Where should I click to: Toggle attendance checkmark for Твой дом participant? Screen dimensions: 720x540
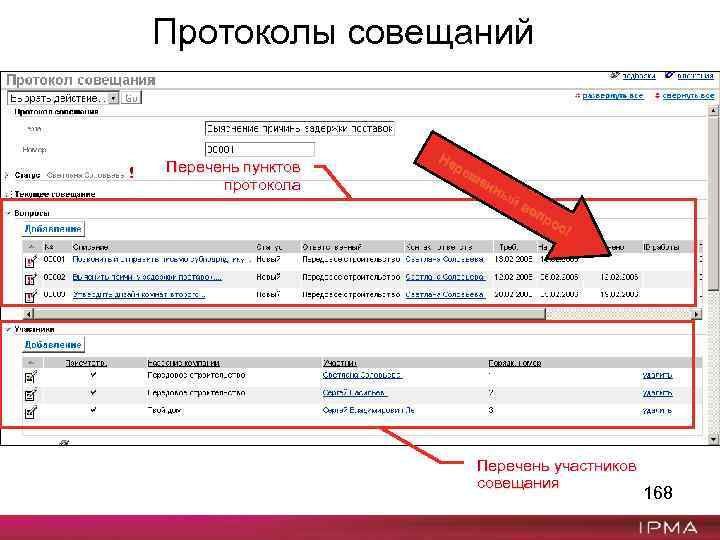pyautogui.click(x=94, y=410)
